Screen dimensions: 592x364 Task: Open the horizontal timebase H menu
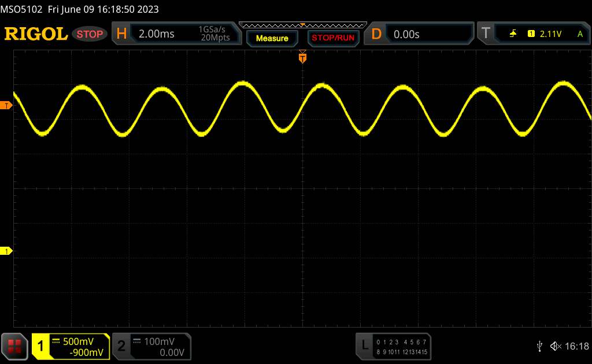[121, 34]
